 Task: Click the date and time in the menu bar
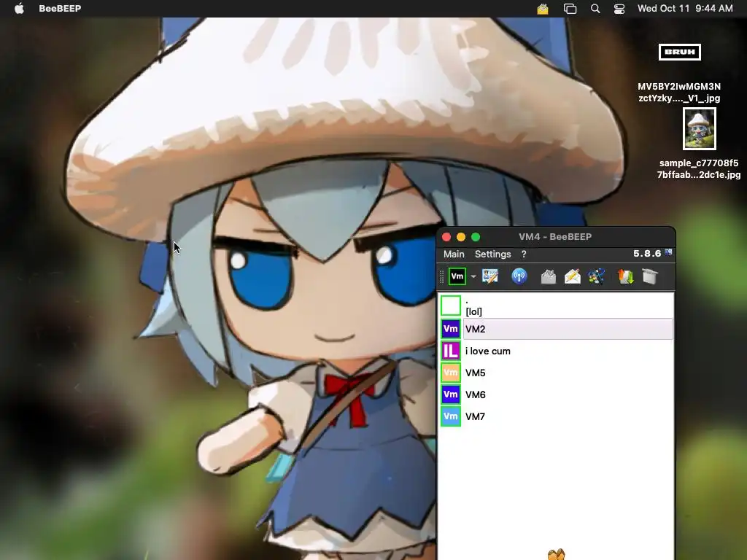[x=685, y=9]
